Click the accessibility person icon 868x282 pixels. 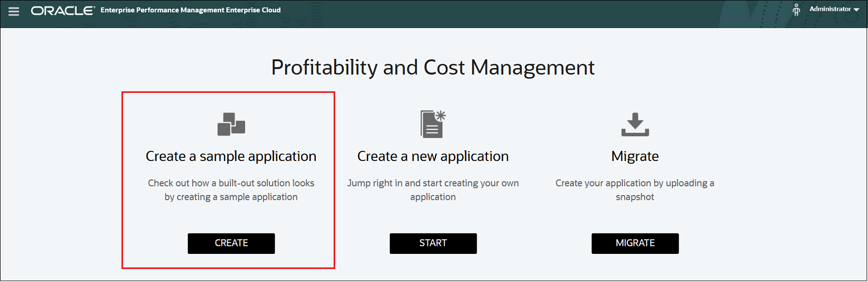point(796,10)
